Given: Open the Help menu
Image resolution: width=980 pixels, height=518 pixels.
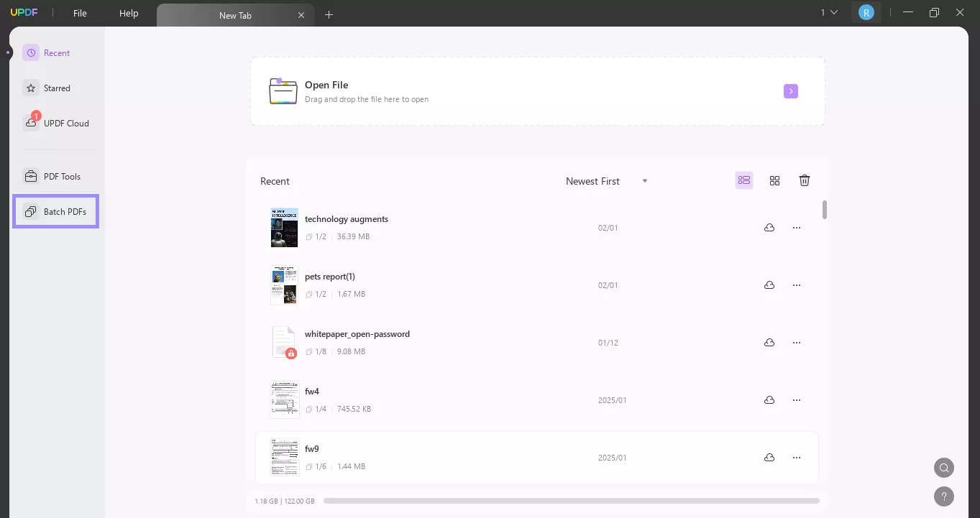Looking at the screenshot, I should click(129, 13).
